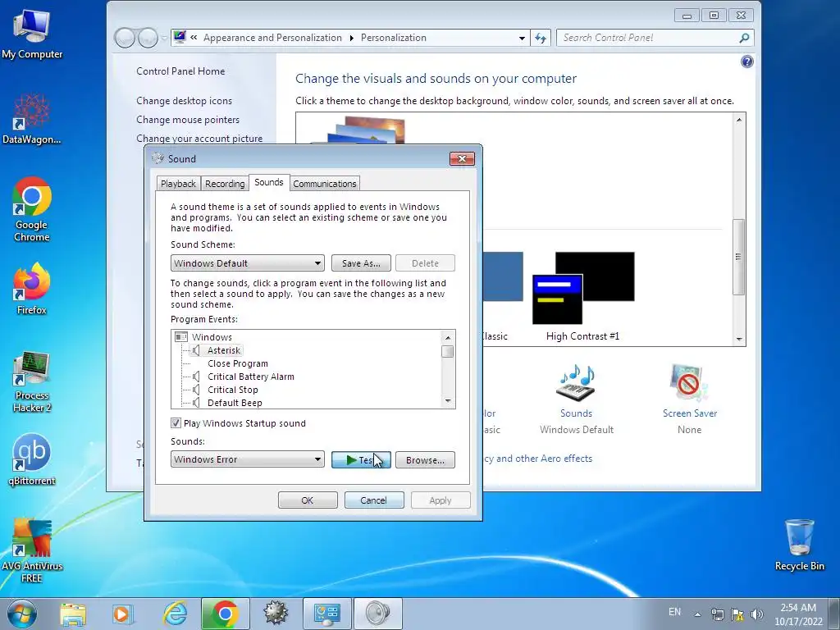The image size is (840, 630).
Task: Click EN language indicator in taskbar
Action: coord(675,612)
